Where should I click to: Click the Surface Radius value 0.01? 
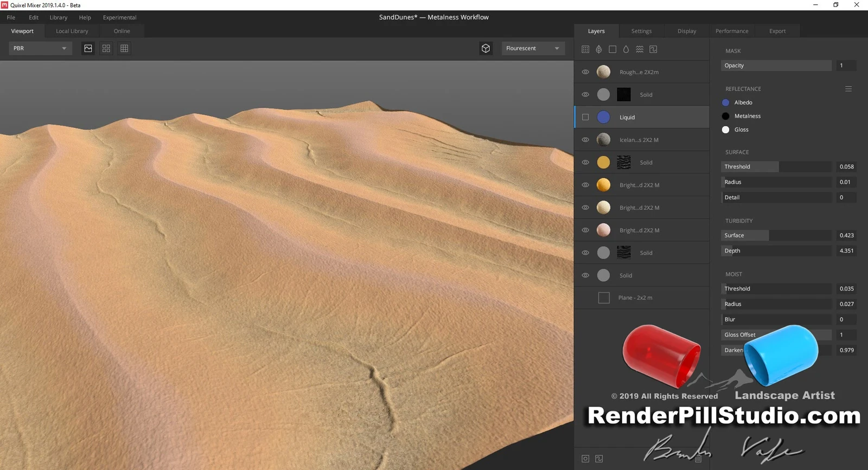coord(846,182)
